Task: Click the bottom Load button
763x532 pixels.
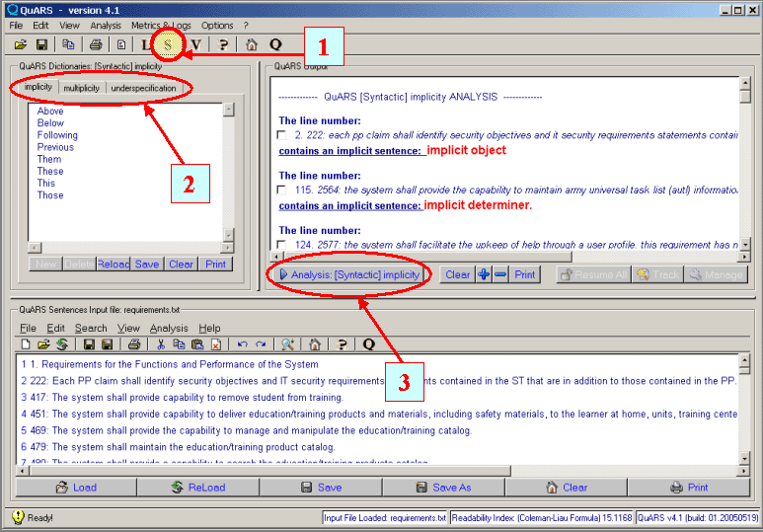Action: point(76,488)
